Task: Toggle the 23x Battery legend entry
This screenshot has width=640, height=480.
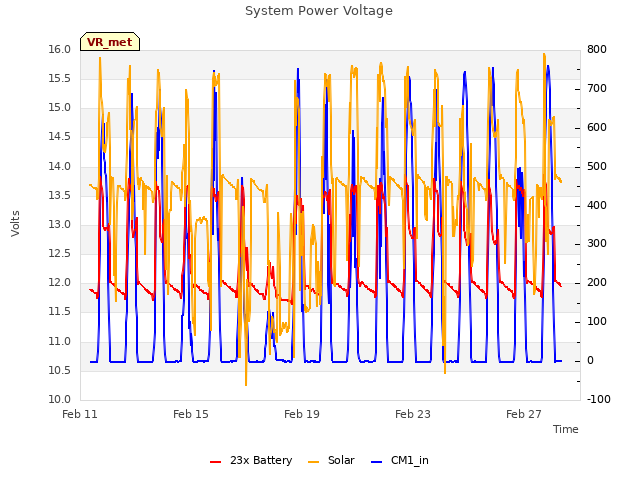Action: (251, 460)
